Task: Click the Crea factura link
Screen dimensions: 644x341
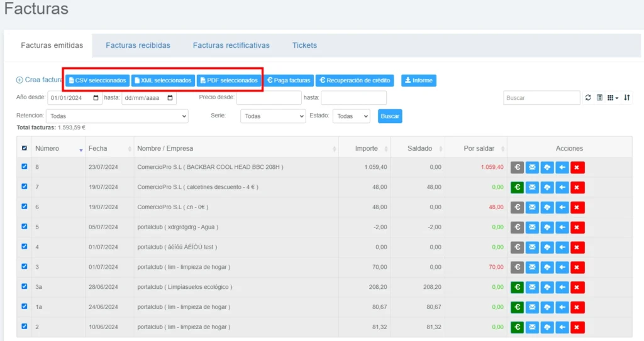Action: point(40,80)
